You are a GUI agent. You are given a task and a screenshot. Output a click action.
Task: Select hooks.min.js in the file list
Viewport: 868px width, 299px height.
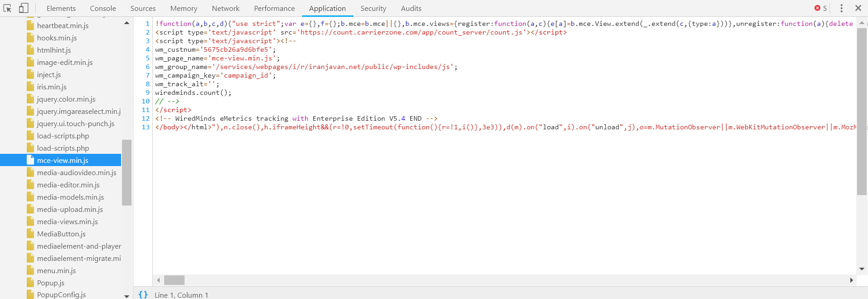[57, 38]
